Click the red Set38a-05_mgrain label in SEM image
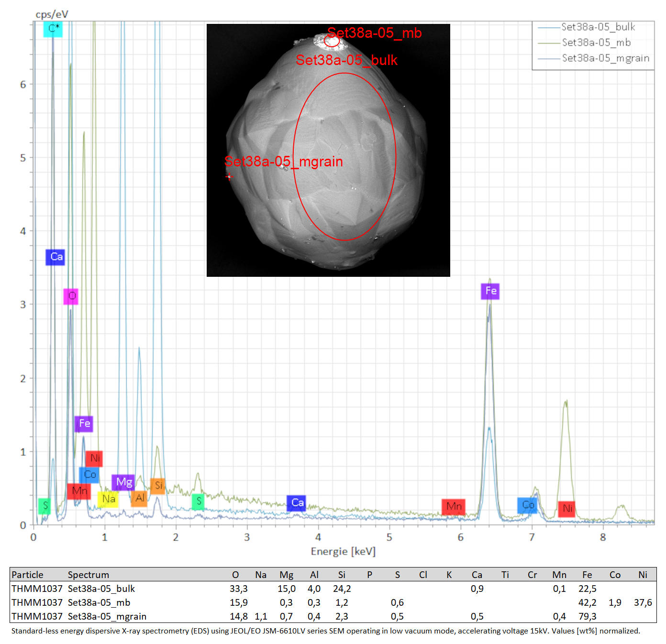 (283, 162)
